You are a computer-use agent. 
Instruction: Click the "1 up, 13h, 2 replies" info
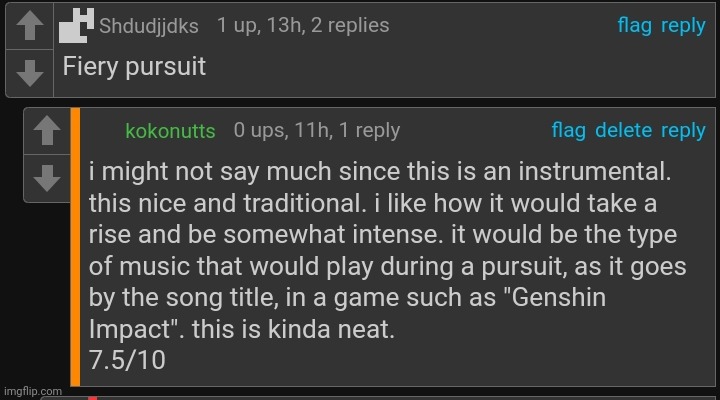(x=303, y=25)
